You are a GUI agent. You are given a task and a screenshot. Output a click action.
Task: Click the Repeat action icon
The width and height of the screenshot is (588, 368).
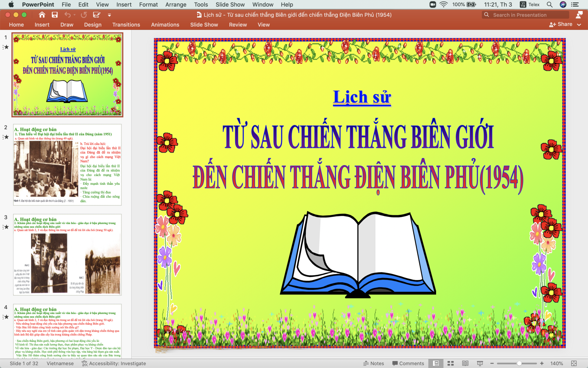click(x=84, y=15)
